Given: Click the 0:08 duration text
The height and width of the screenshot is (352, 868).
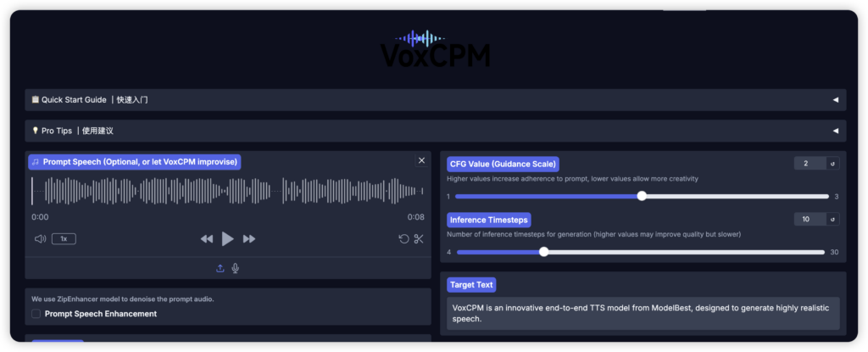Looking at the screenshot, I should [415, 217].
